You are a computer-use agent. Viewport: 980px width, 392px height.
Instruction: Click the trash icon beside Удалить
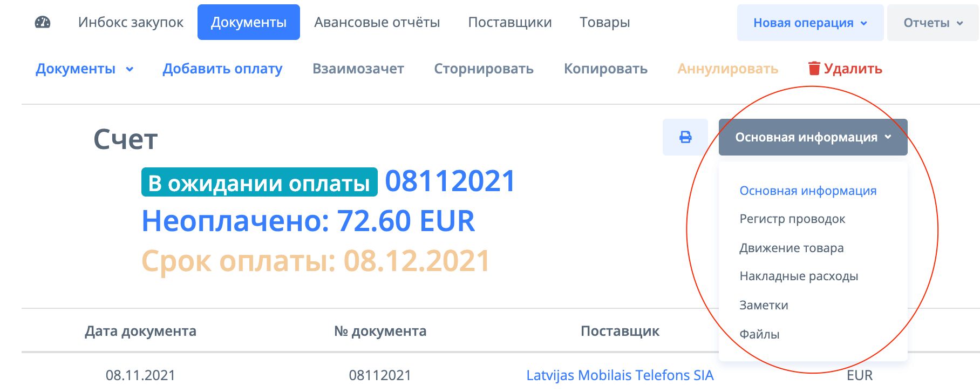pos(814,69)
